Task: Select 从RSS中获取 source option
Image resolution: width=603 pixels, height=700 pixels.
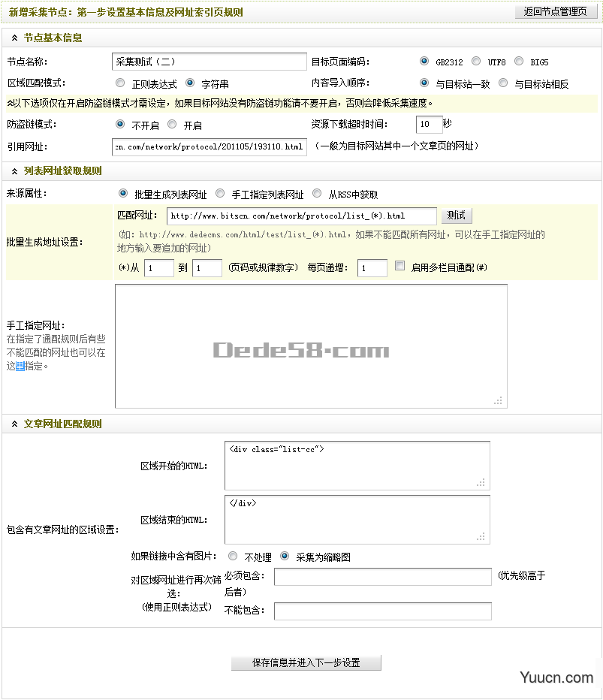Action: 317,193
